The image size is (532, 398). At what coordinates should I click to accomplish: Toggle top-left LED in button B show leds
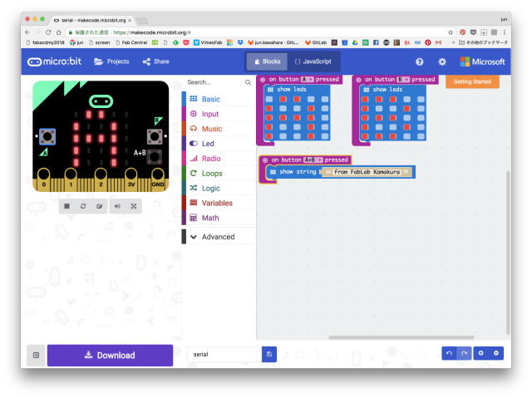pos(365,99)
